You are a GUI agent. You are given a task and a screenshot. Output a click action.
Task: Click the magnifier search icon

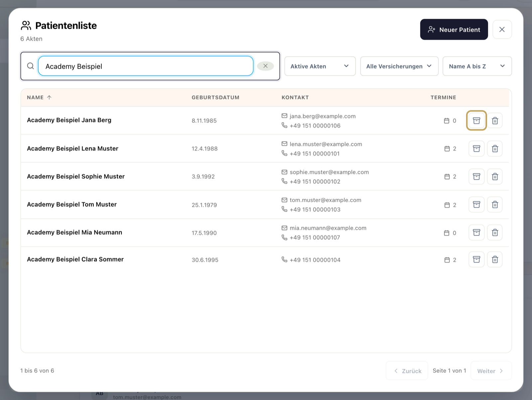tap(30, 66)
